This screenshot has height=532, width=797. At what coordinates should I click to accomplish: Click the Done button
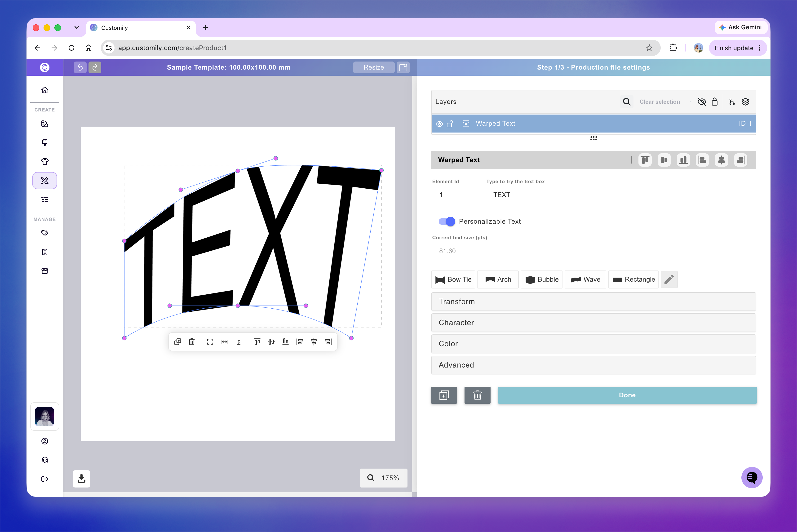tap(627, 395)
